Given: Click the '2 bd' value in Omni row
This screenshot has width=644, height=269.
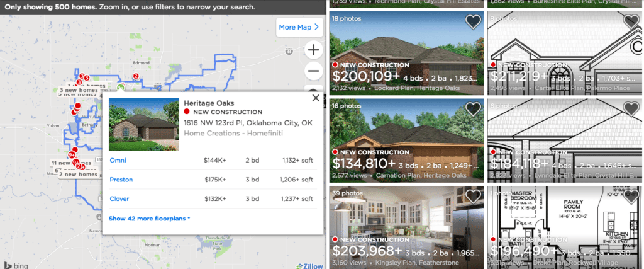Looking at the screenshot, I should pyautogui.click(x=253, y=161).
